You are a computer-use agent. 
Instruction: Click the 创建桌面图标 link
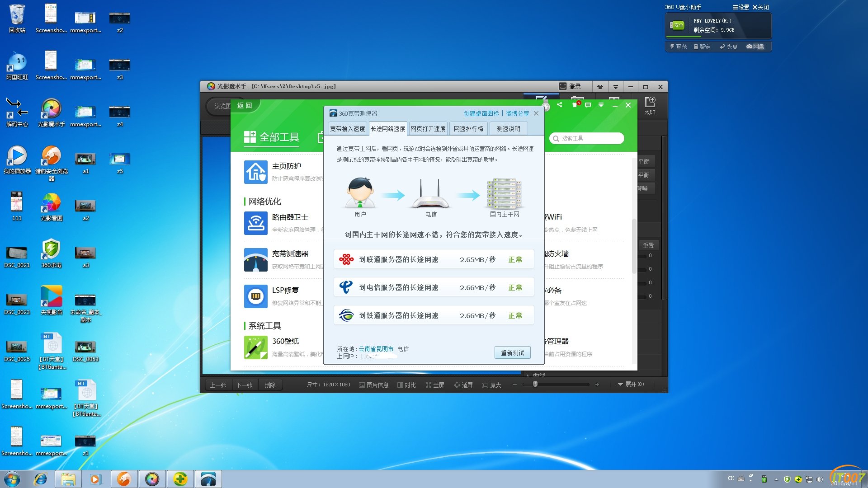pyautogui.click(x=481, y=113)
